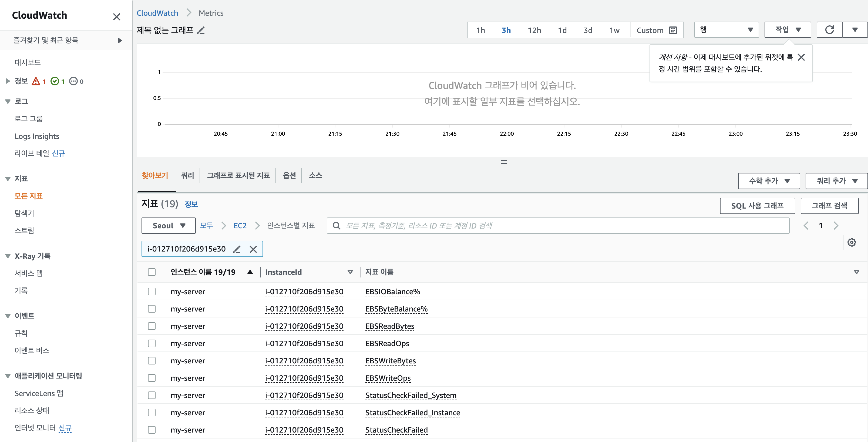Check the EBSWriteBytes metric row
This screenshot has height=442, width=868.
152,361
